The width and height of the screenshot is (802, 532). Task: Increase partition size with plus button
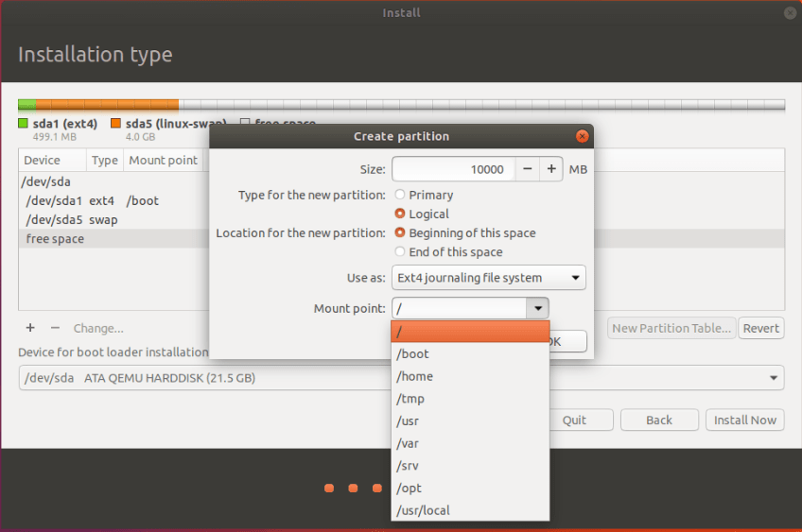551,169
